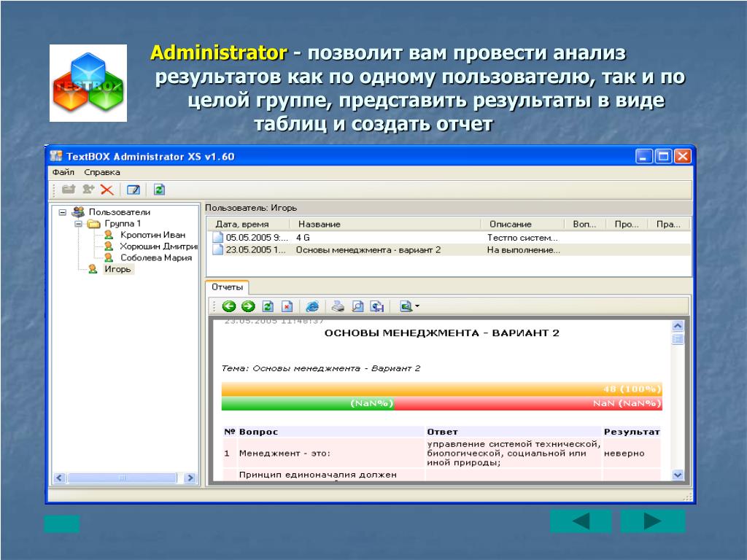Screen dimensions: 747x560
Task: Select user Соболева Мария in tree
Action: point(156,257)
